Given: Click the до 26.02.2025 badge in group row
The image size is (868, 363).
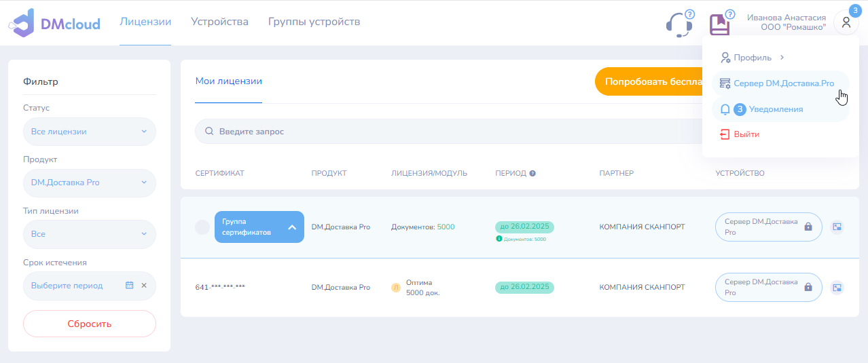Looking at the screenshot, I should click(524, 227).
